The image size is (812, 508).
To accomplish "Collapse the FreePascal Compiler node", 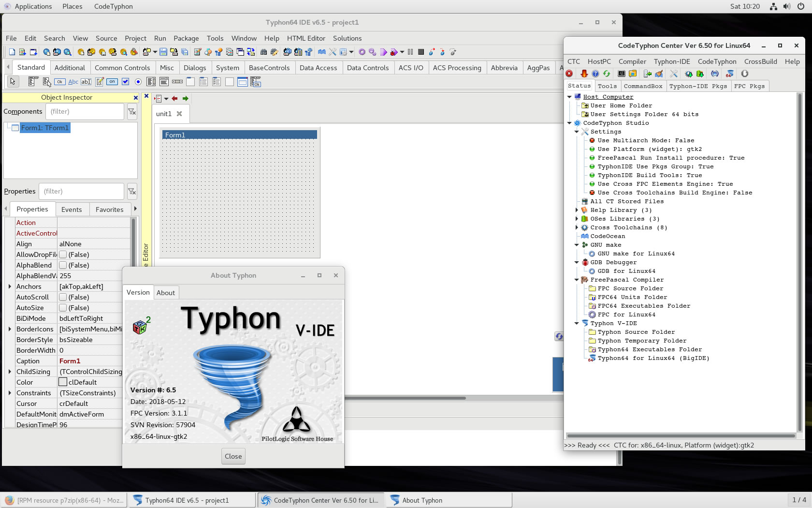I will (x=577, y=280).
